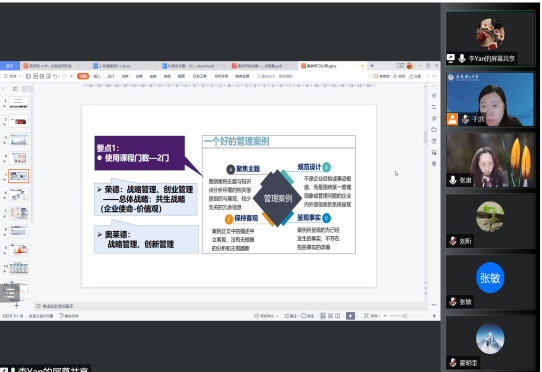The width and height of the screenshot is (542, 372).
Task: Start slideshow with the play button
Action: [350, 316]
